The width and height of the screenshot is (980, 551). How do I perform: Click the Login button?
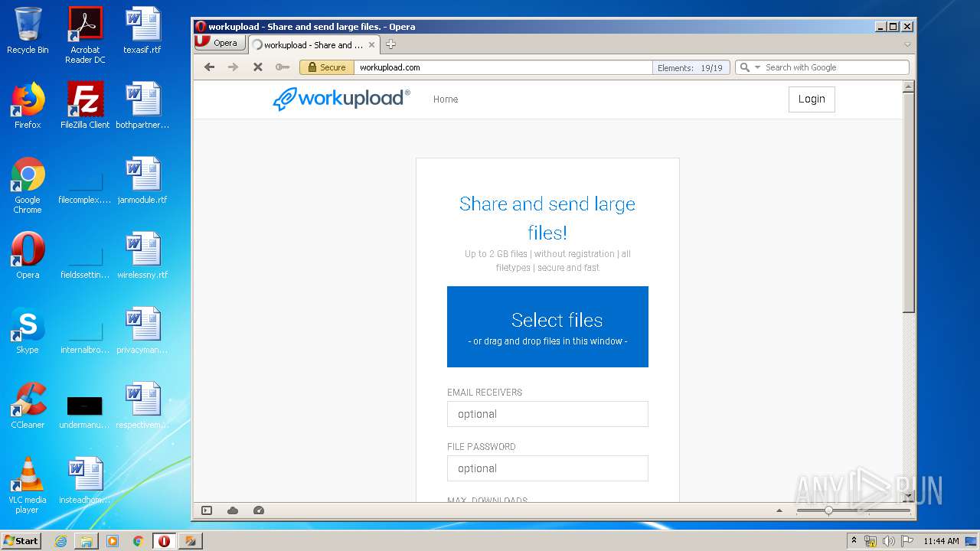(812, 99)
